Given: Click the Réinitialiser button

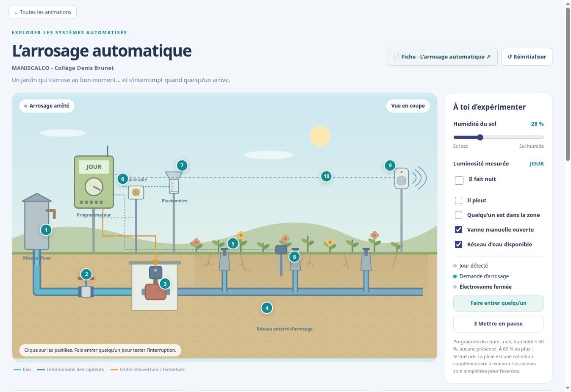Looking at the screenshot, I should 527,57.
